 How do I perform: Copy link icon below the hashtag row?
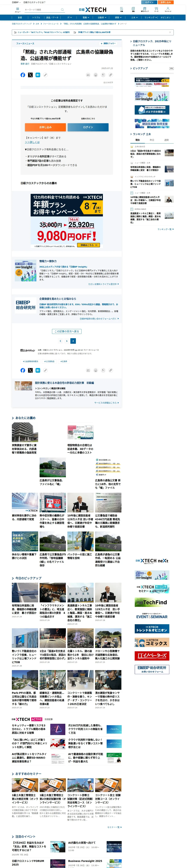(x=45, y=370)
